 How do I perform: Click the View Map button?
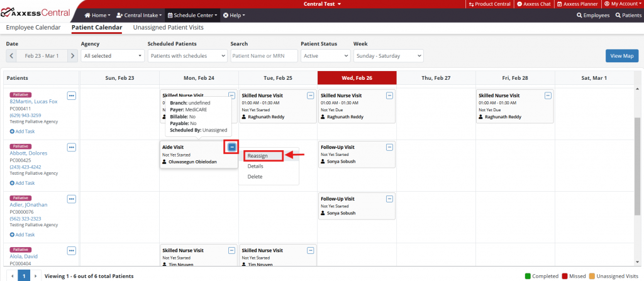click(621, 56)
